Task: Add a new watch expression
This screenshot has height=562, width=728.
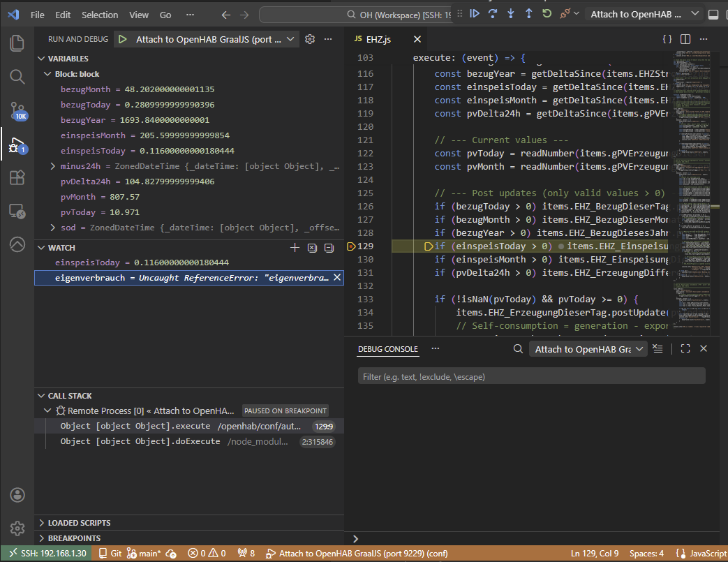Action: pyautogui.click(x=295, y=248)
